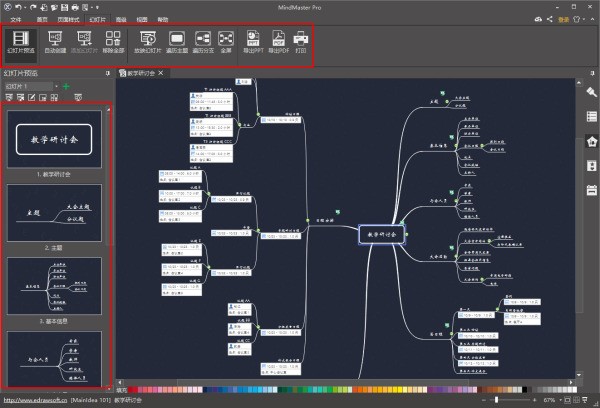
Task: Select the 主题 slide thumbnail
Action: (x=56, y=212)
